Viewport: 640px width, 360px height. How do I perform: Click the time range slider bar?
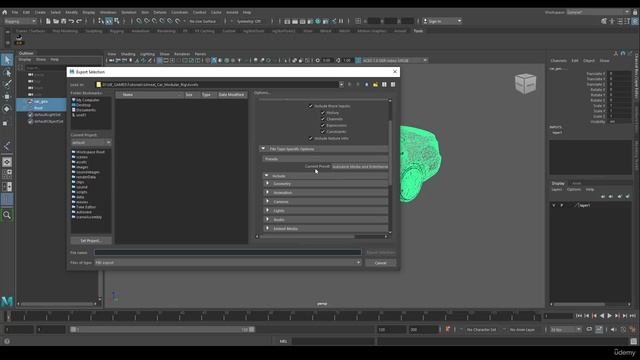162,329
